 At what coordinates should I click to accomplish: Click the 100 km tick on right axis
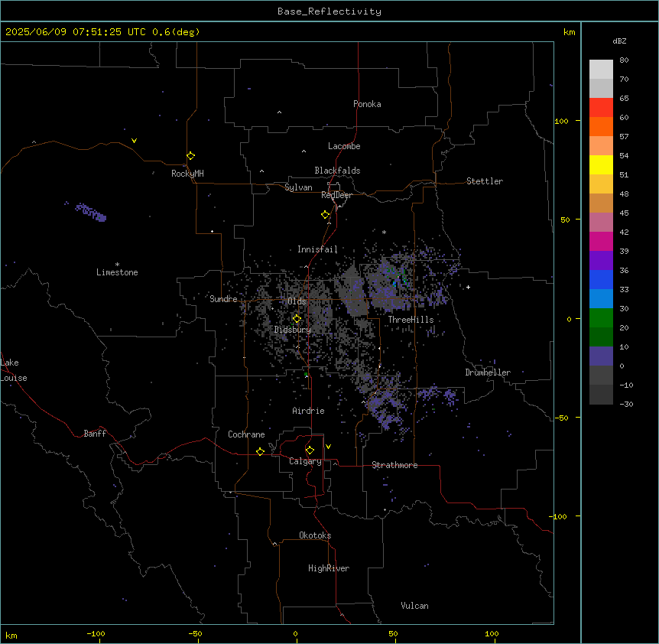coord(561,121)
